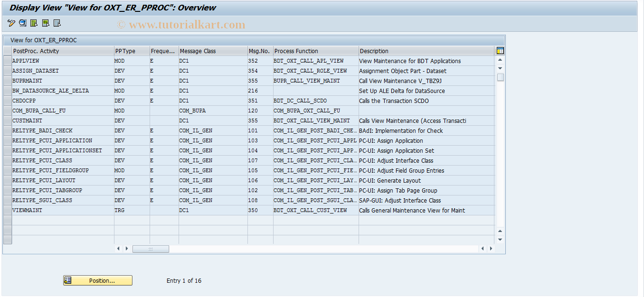Select row selector for APPLVIEW

[x=7, y=61]
